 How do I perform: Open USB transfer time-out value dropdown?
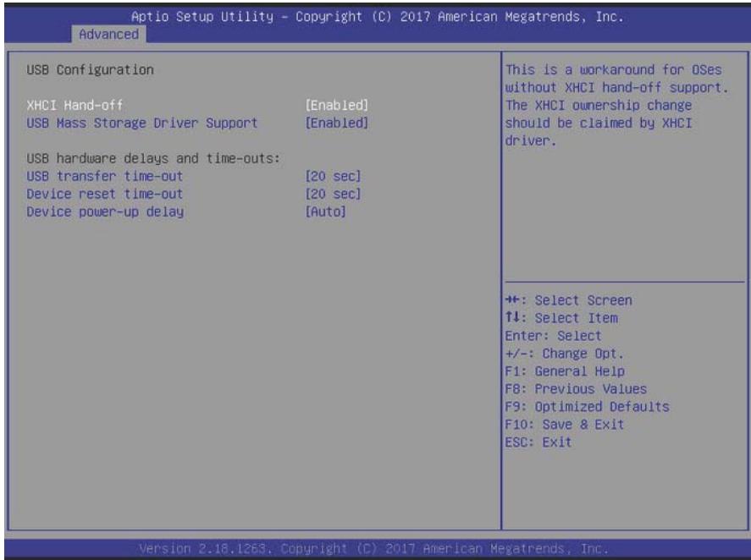pos(333,176)
